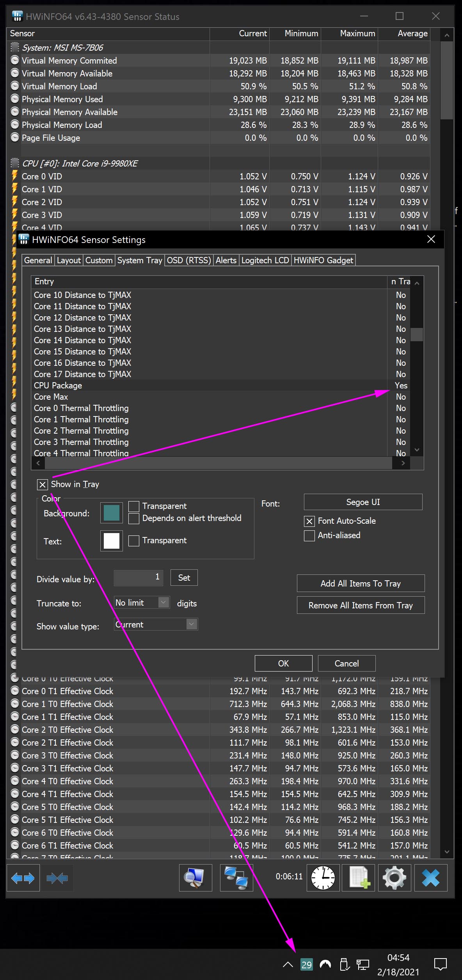Pick the teal background color swatch
This screenshot has height=980, width=462.
112,513
